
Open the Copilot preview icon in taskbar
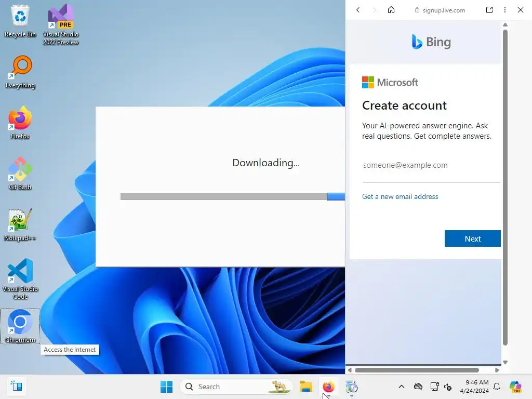tap(515, 387)
